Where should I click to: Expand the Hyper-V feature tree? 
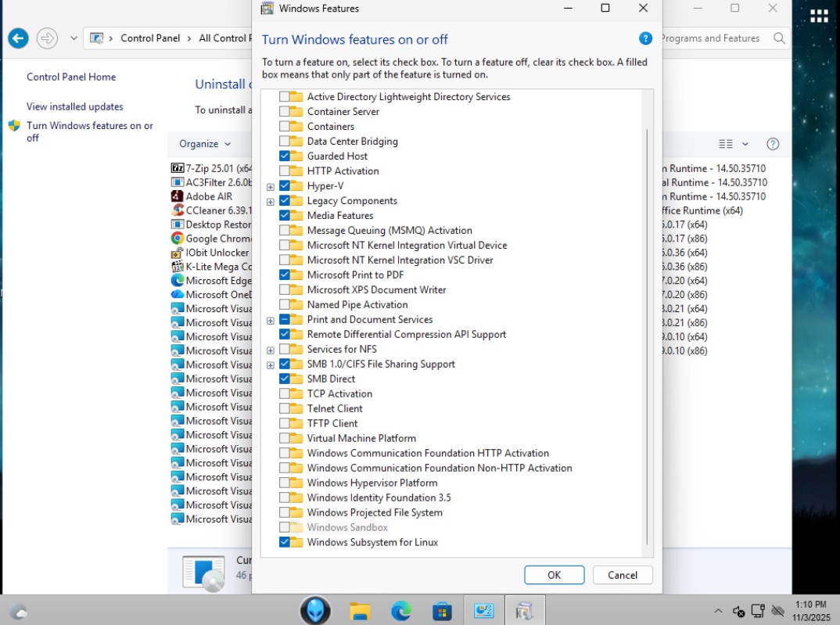tap(271, 187)
